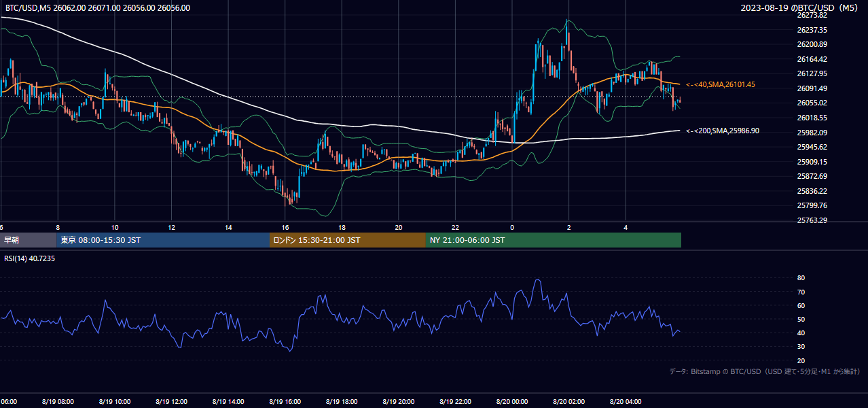Click RSI axis level 50

pyautogui.click(x=801, y=319)
